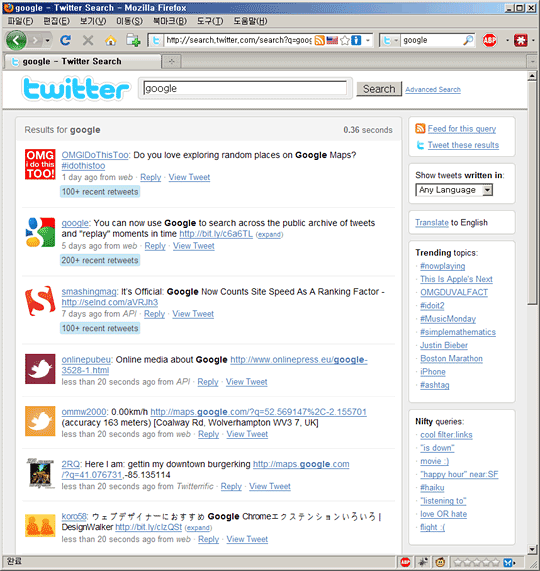Click the love OR hate nifty query
The height and width of the screenshot is (571, 540).
pos(444,514)
